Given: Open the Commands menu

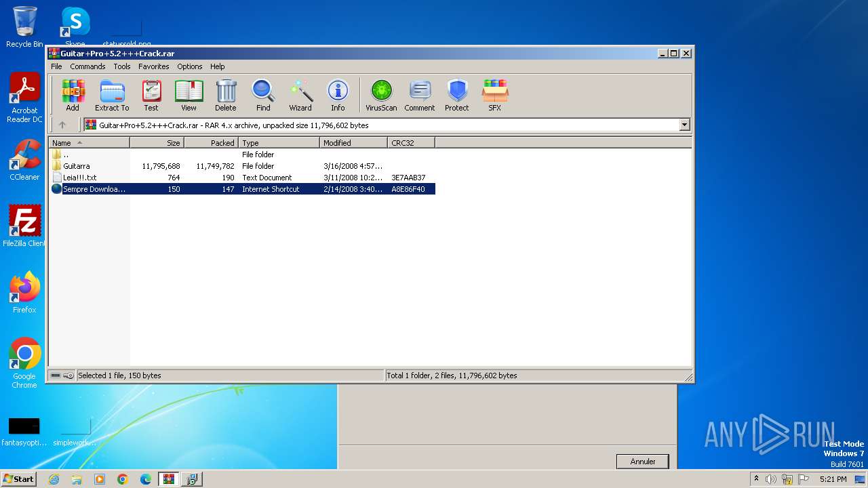Looking at the screenshot, I should 87,66.
